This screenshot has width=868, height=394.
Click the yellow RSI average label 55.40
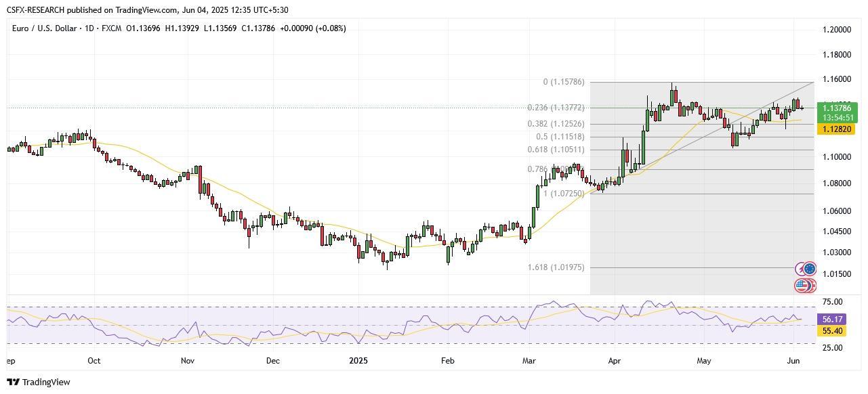pos(832,330)
